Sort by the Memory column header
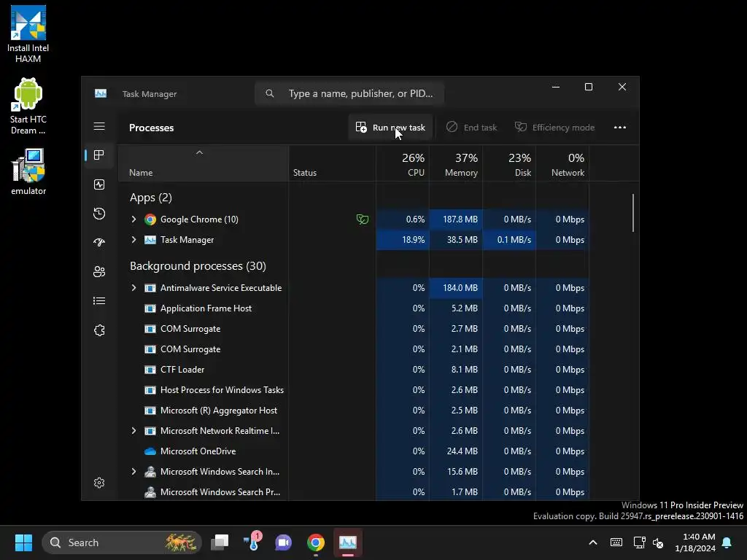Screen dimensions: 747x560 (456, 164)
